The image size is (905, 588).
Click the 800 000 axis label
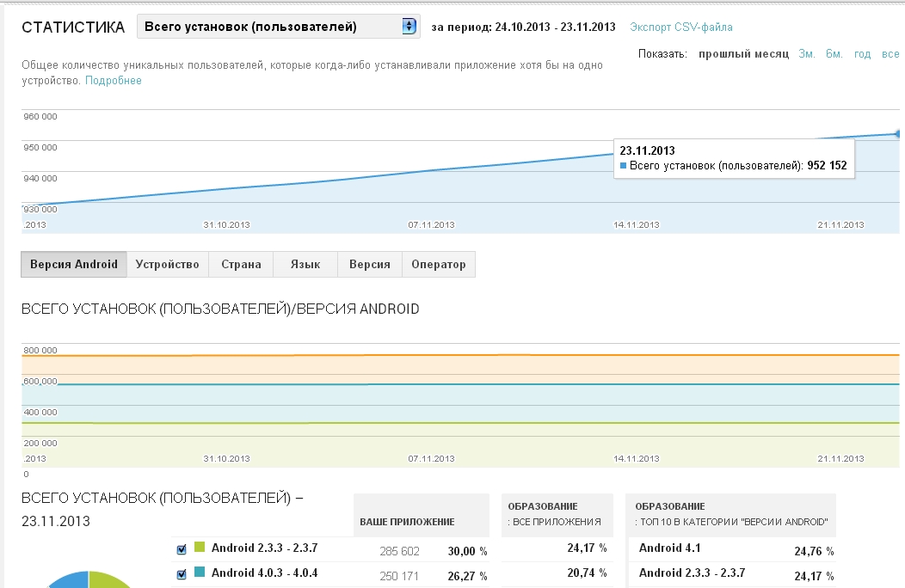click(x=40, y=350)
